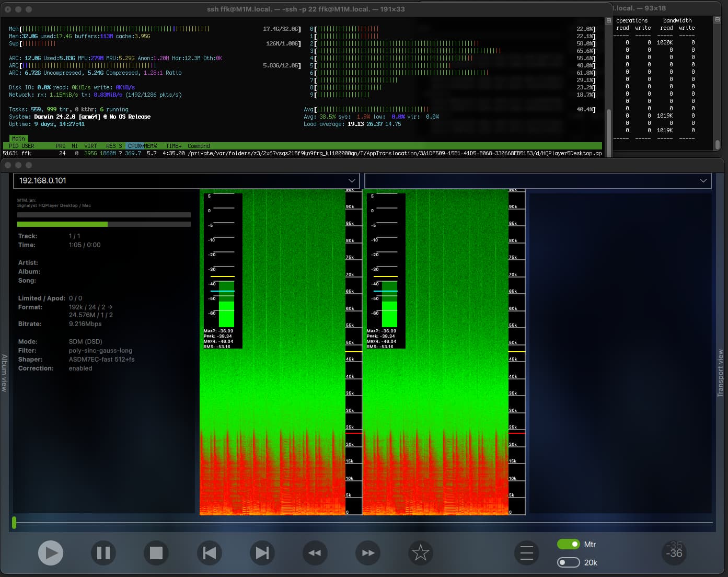Image resolution: width=728 pixels, height=577 pixels.
Task: Click the volume knob showing -36
Action: pyautogui.click(x=674, y=552)
